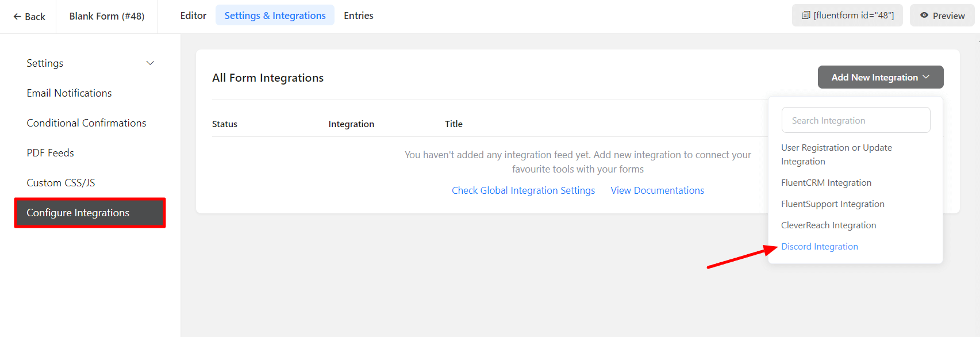Click the Back arrow icon
This screenshot has height=337, width=980.
tap(17, 17)
